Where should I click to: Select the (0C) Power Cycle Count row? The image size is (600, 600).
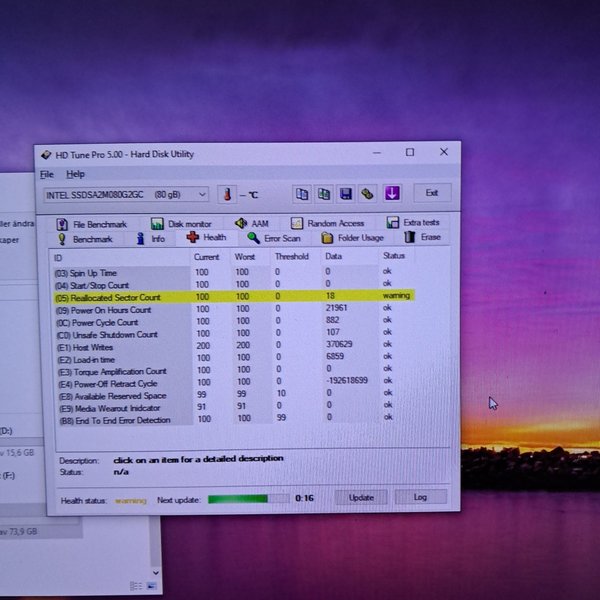pos(233,321)
